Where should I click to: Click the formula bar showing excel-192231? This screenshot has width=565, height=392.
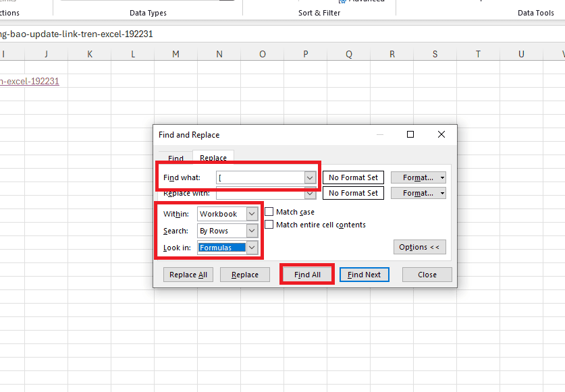pos(282,34)
